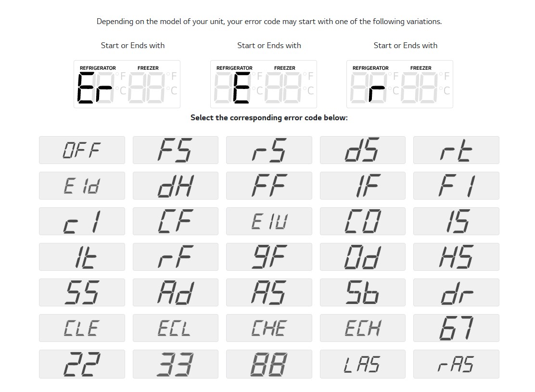Click the dr error code tile
Screen dimensions: 535x392
pyautogui.click(x=456, y=292)
